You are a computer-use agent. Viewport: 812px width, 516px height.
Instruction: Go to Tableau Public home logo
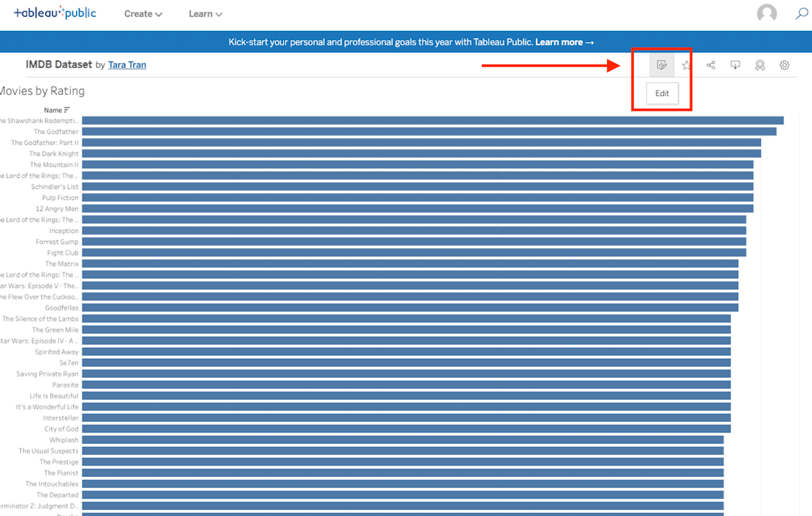(x=55, y=13)
